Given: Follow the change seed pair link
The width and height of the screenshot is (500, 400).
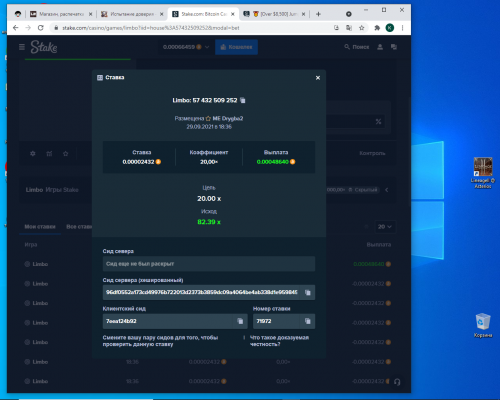Looking at the screenshot, I should [x=160, y=341].
